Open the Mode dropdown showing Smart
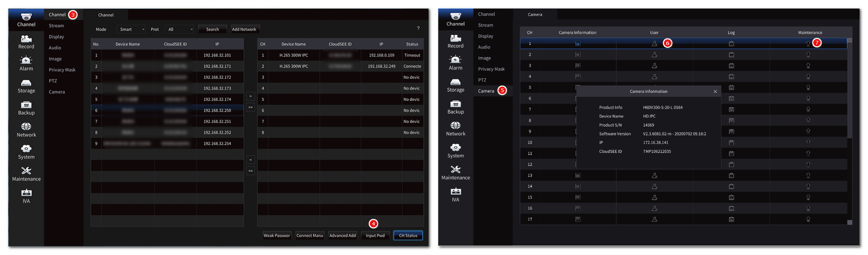Screen dimensions: 868x255 pyautogui.click(x=132, y=29)
